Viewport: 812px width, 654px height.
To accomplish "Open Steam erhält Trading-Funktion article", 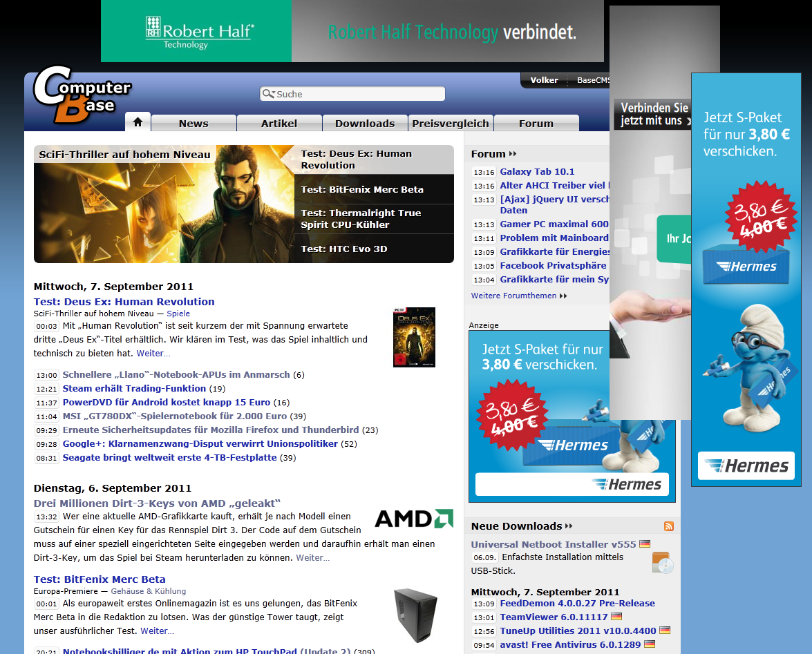I will [134, 389].
